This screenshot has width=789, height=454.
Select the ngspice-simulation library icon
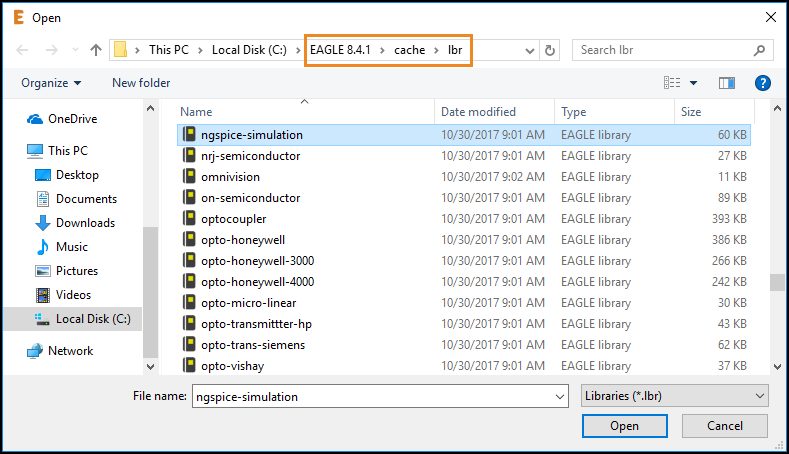click(x=189, y=134)
